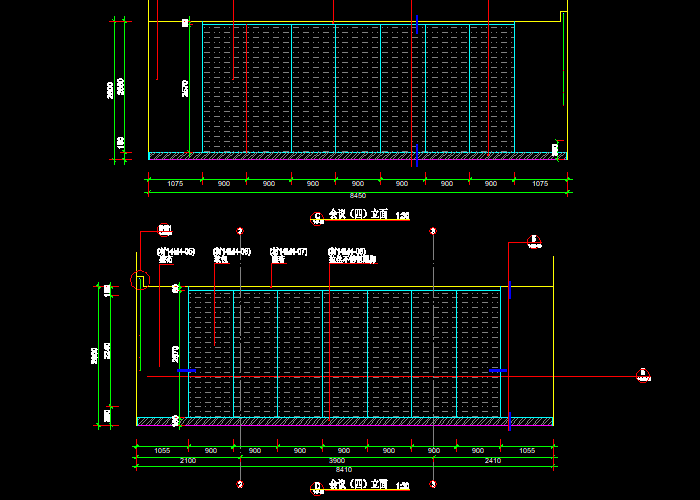Viewport: 700px width, 500px height.
Task: Select the vertical 2570 dimension in upper drawing
Action: point(185,90)
